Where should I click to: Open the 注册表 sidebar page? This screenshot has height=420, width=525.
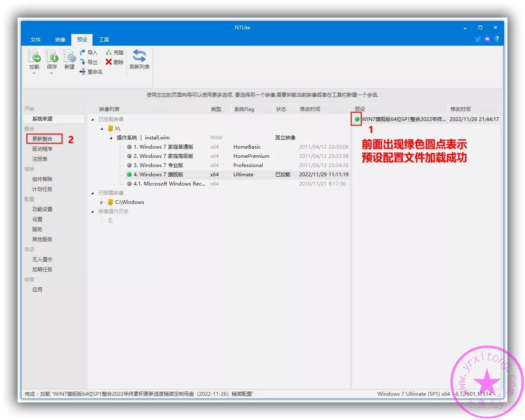pos(40,159)
